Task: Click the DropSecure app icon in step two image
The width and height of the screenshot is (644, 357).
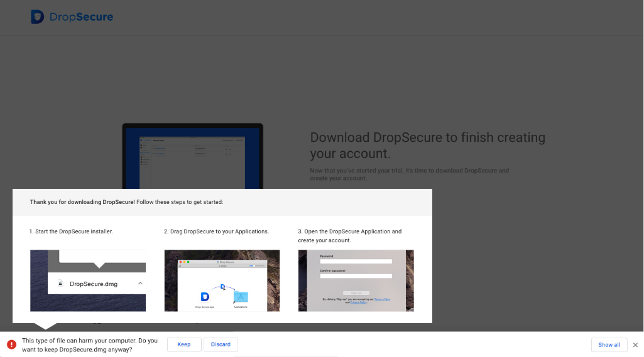Action: [x=205, y=297]
